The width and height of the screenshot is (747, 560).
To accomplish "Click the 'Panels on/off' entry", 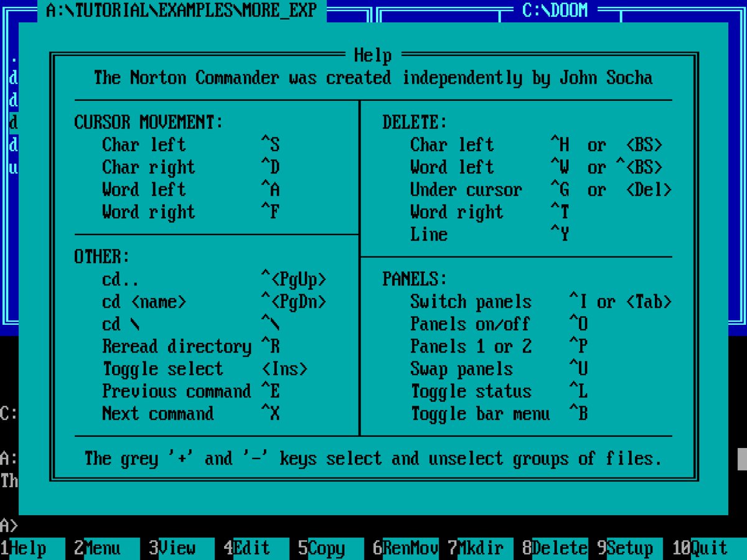I will (471, 324).
